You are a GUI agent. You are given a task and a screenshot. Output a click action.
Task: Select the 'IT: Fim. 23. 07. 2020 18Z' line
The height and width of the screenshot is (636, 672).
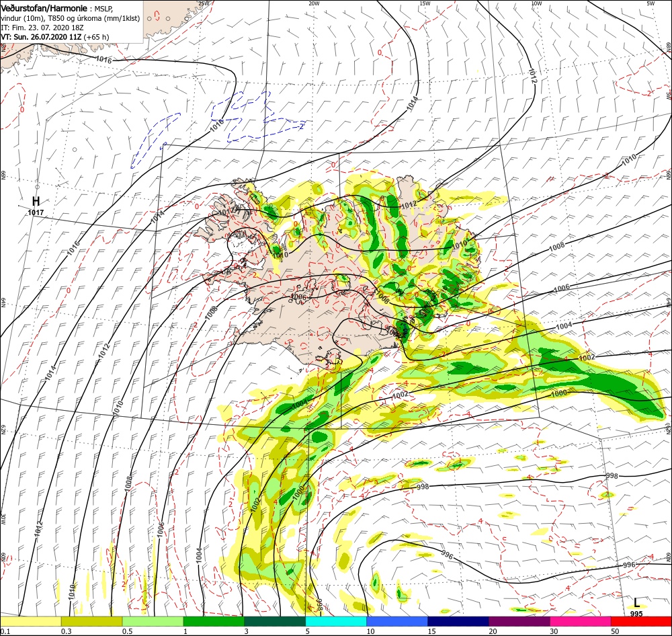(x=42, y=28)
